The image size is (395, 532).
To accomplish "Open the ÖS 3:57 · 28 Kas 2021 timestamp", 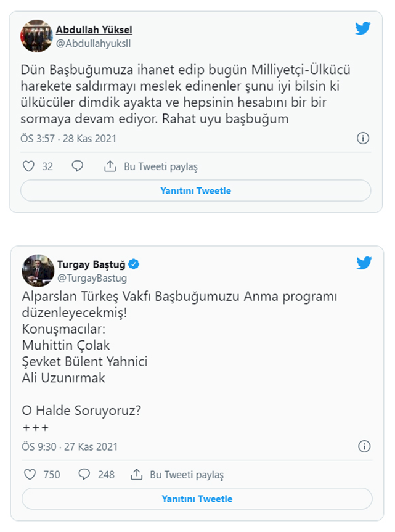I will (x=68, y=139).
